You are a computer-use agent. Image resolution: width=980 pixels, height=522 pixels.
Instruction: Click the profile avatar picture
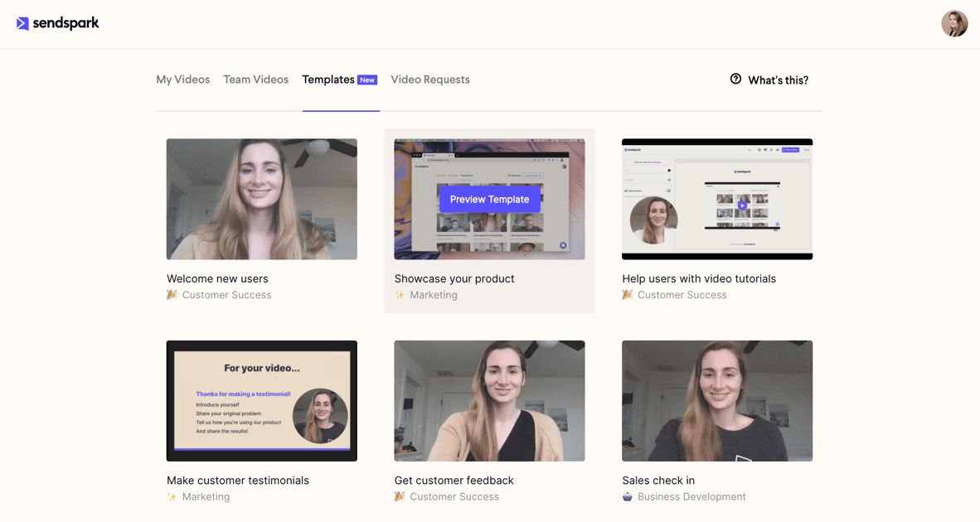pyautogui.click(x=954, y=23)
